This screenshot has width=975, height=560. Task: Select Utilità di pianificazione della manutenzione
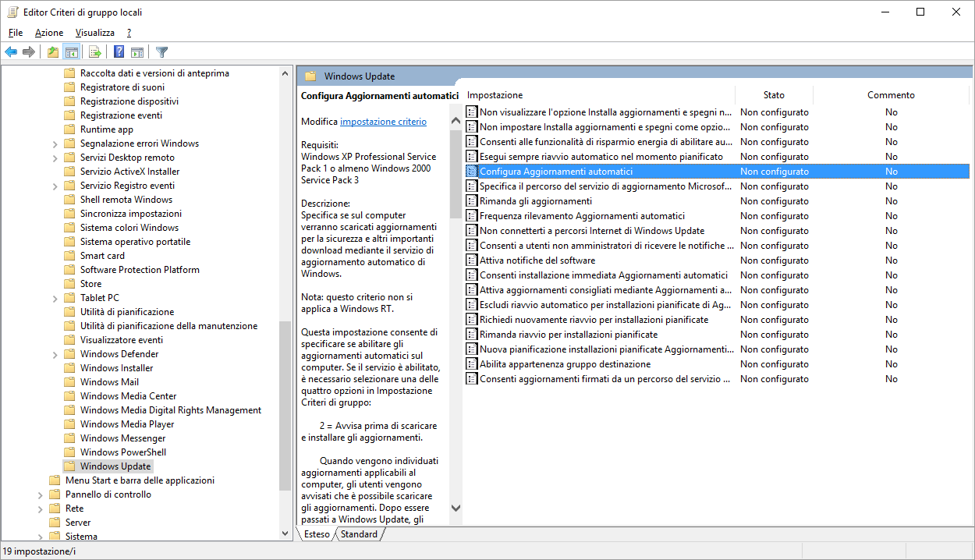(168, 326)
